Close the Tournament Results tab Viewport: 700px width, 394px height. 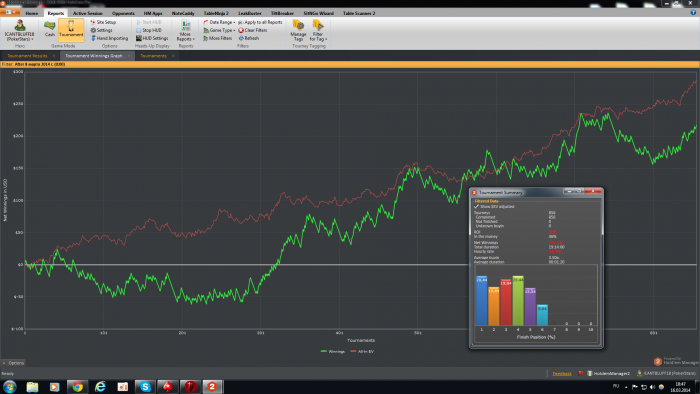click(x=54, y=56)
